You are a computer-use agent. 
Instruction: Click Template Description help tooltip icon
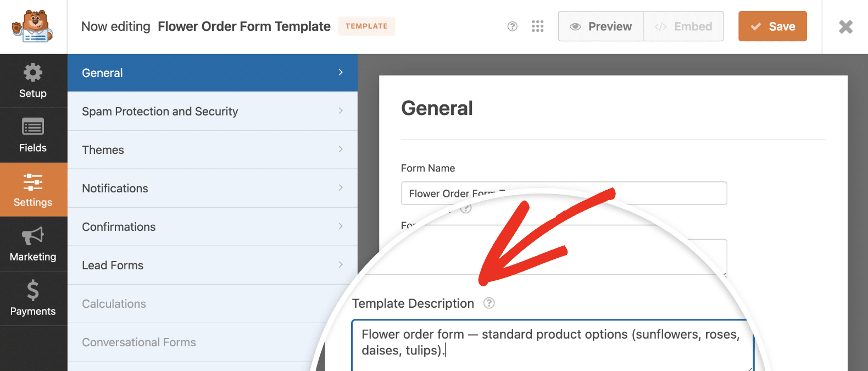489,303
